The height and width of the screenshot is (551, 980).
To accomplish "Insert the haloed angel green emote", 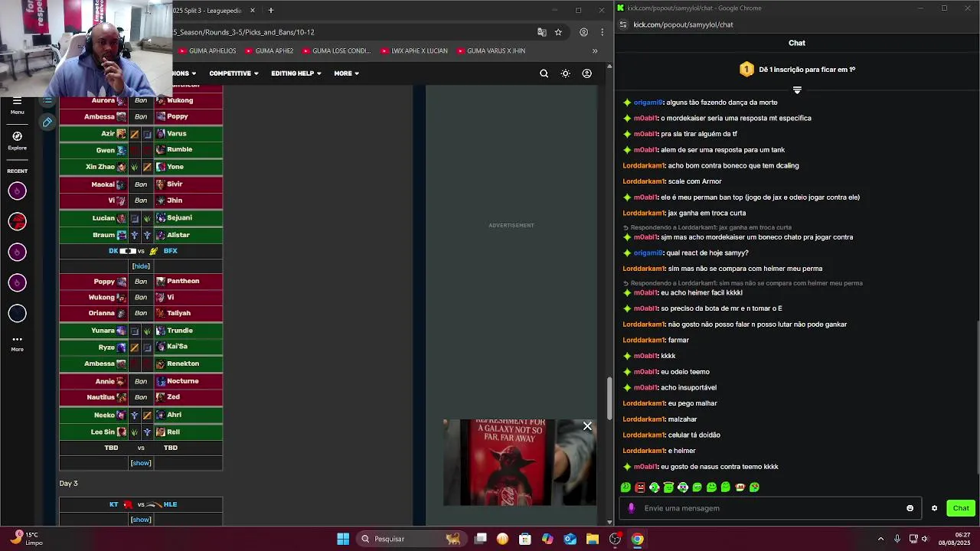I will 668,487.
